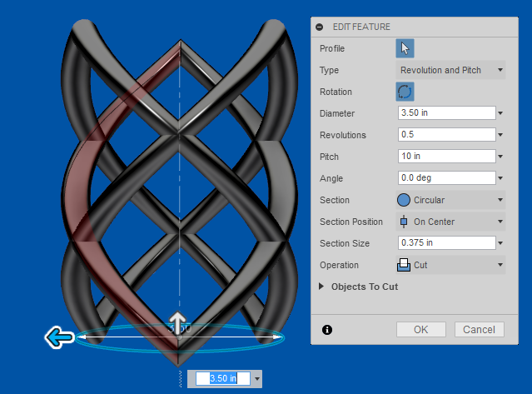Open the Type dropdown showing Revolution and Pitch
Viewport: 532px width, 394px height.
pyautogui.click(x=450, y=70)
